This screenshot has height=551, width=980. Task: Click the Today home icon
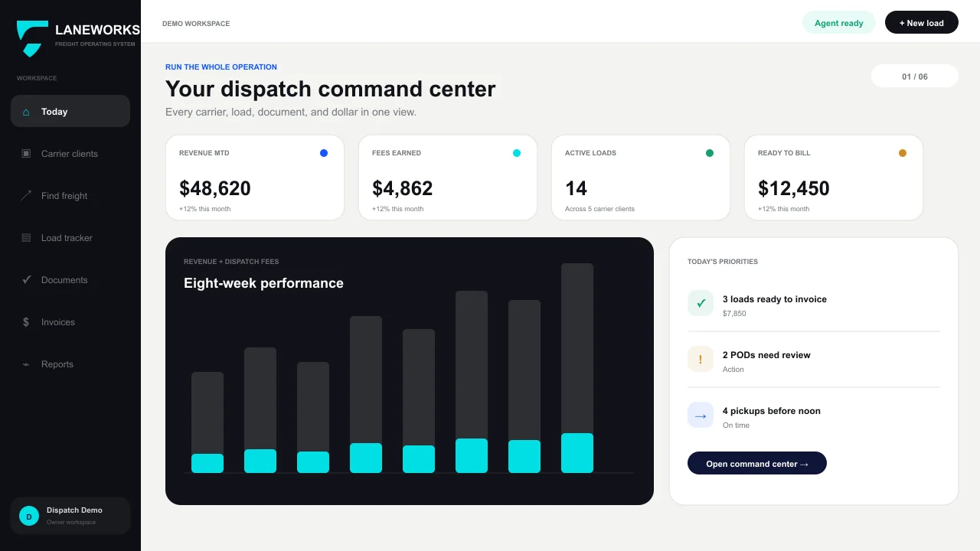tap(26, 112)
